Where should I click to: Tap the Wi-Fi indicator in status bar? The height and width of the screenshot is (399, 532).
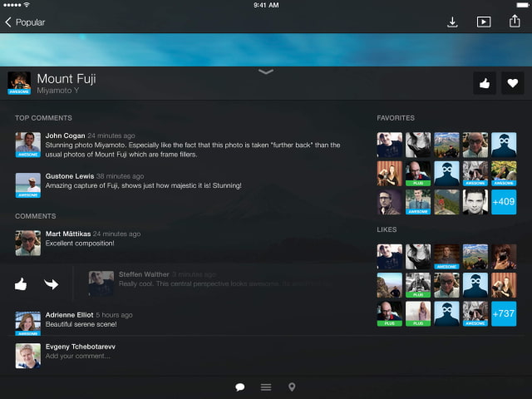[27, 5]
